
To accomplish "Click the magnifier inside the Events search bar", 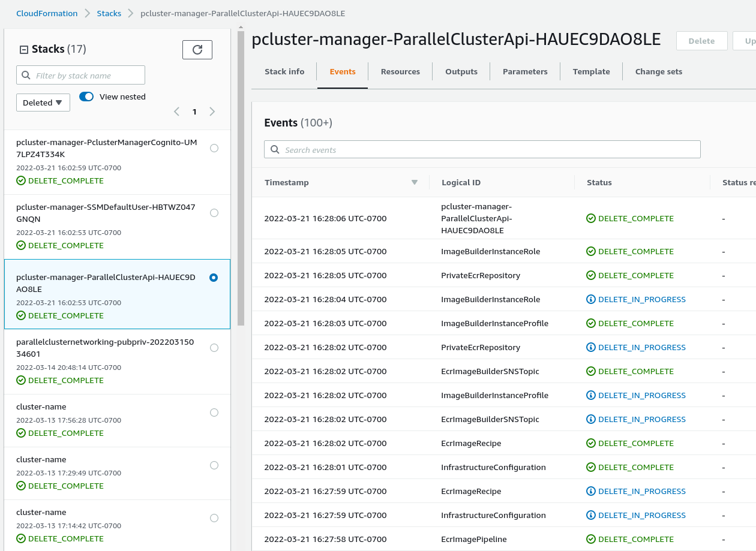I will [x=275, y=149].
